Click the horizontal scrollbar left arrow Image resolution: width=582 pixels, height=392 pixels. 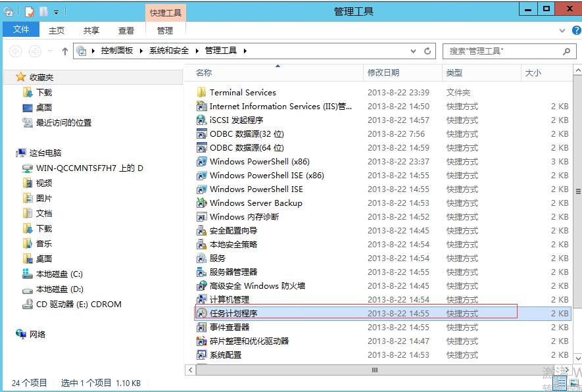coord(191,370)
